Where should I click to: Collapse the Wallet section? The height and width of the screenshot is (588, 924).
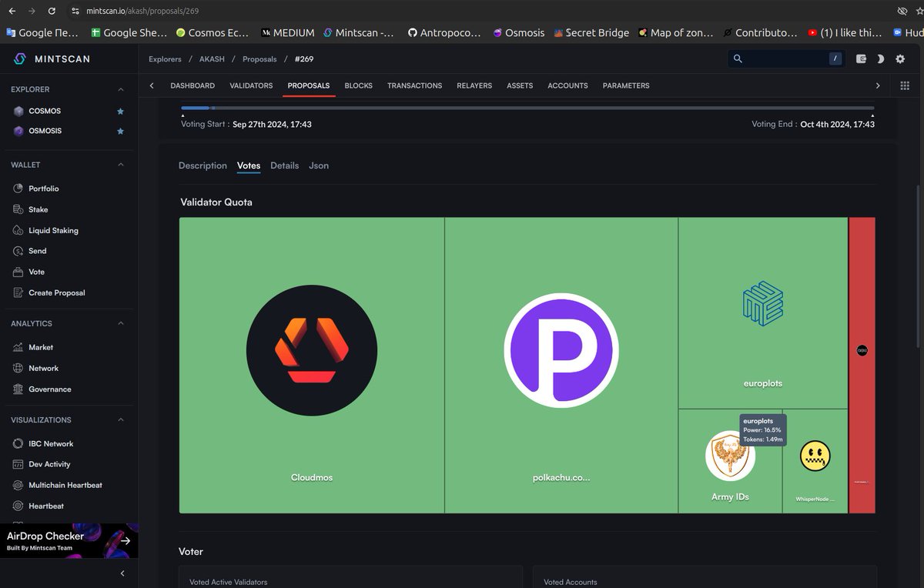pyautogui.click(x=121, y=165)
